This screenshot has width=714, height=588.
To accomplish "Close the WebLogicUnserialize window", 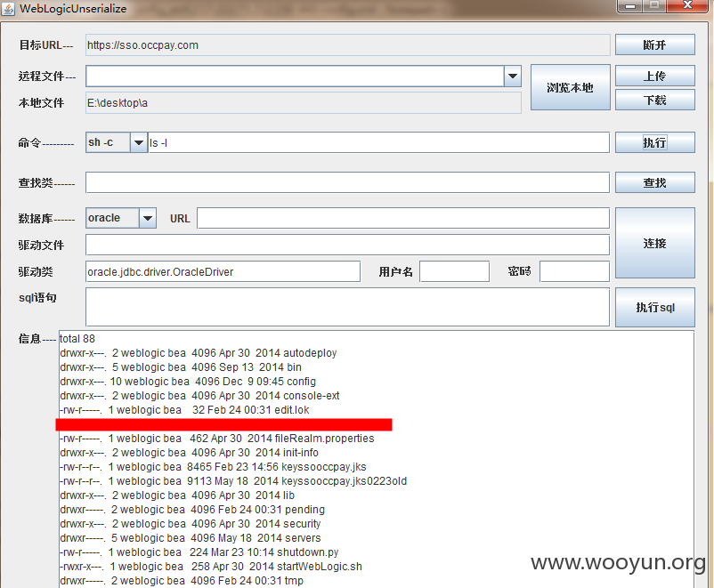I will coord(688,5).
